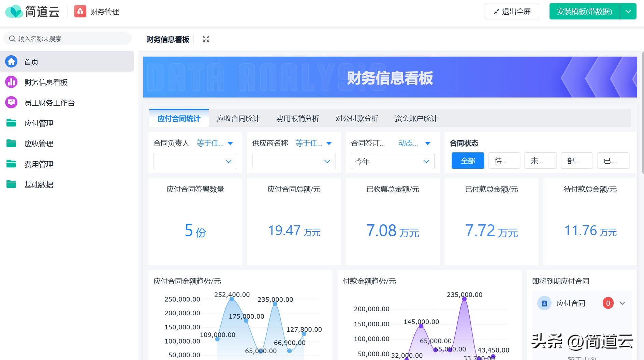This screenshot has height=360, width=644.
Task: Open the 今年 signing date dropdown
Action: 392,161
